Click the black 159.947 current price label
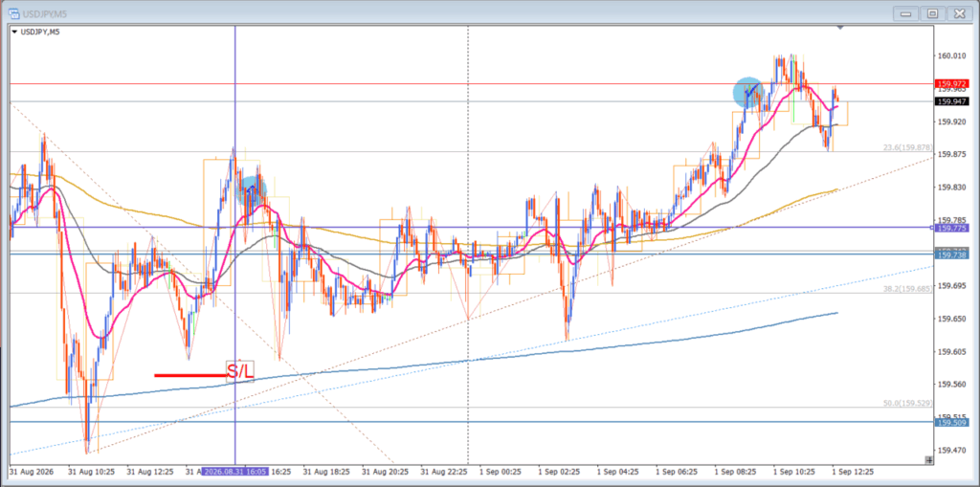980x487 pixels. 952,101
